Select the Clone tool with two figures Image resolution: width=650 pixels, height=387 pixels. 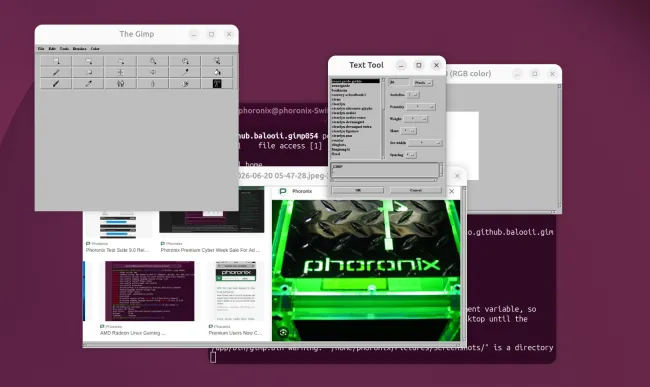click(x=120, y=84)
